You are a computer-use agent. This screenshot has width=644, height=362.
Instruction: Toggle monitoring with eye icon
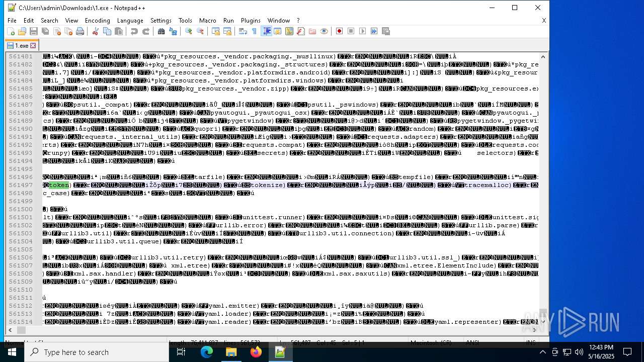[x=324, y=31]
